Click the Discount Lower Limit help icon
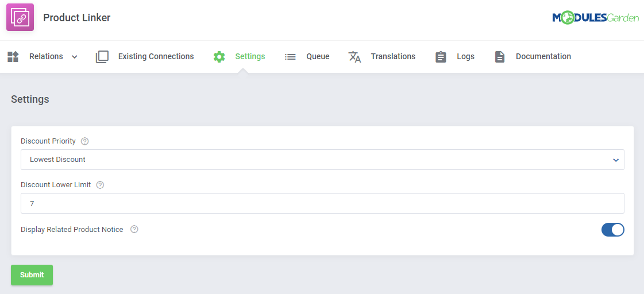 tap(100, 185)
